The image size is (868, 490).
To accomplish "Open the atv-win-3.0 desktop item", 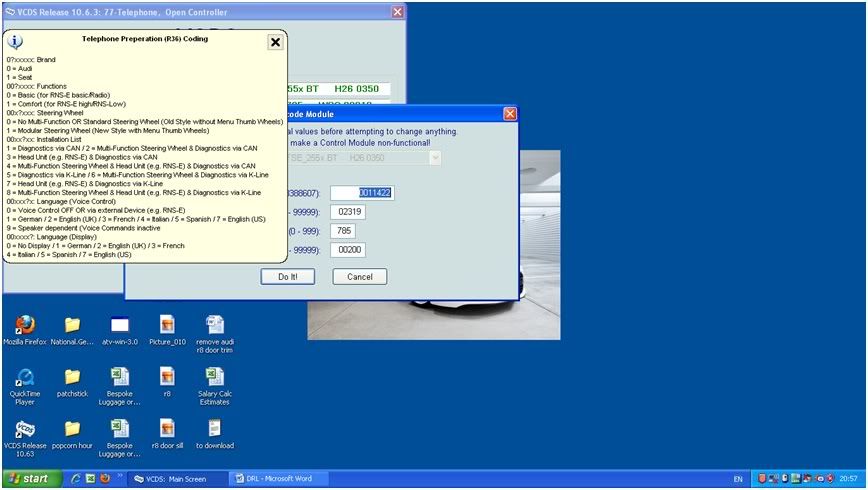I will (119, 325).
